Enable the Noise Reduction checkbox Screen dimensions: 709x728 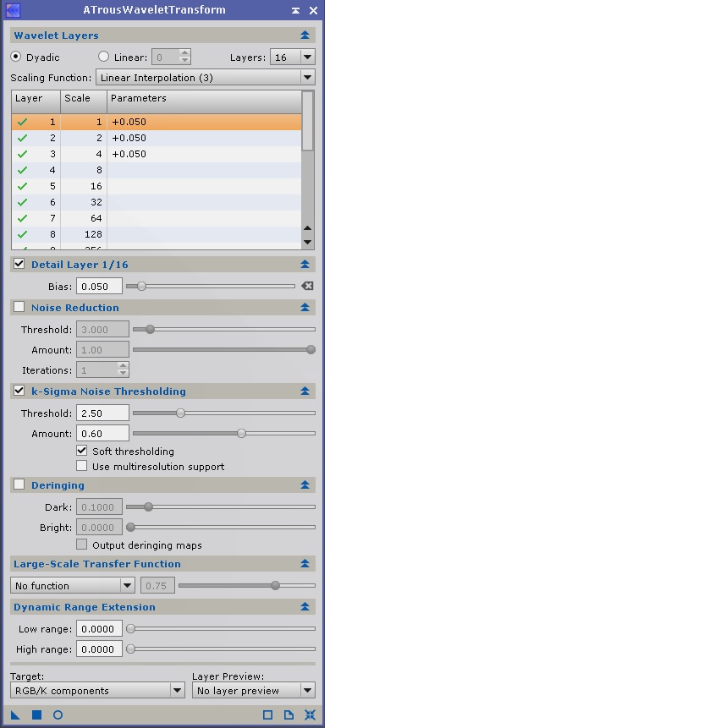pos(19,307)
